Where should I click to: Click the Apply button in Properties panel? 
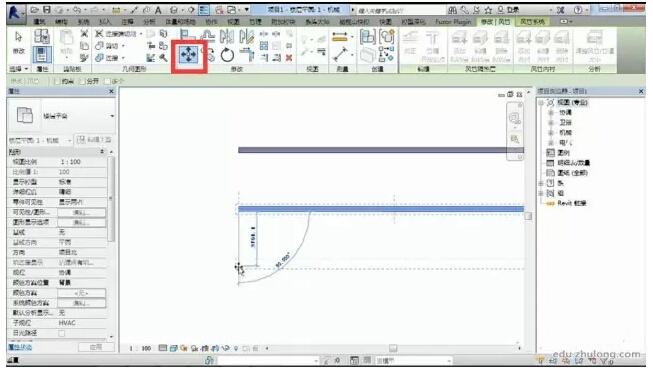click(96, 347)
